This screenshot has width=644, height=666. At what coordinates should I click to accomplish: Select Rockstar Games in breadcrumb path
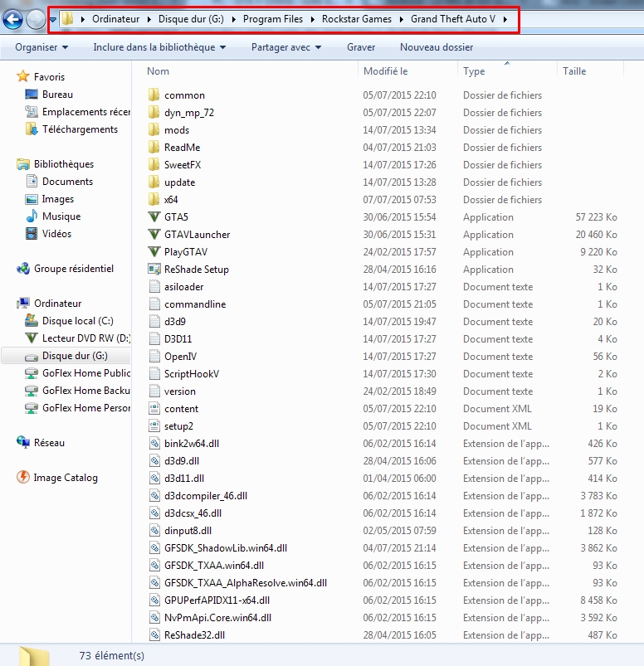click(357, 19)
